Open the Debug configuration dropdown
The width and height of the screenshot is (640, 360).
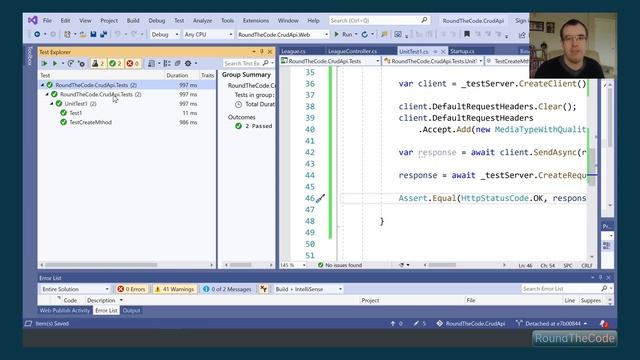(x=165, y=35)
